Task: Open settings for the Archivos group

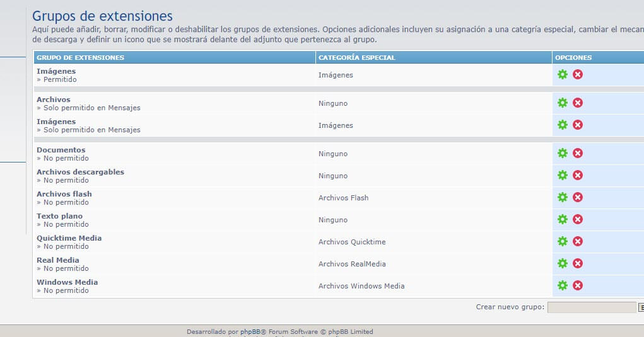Action: point(563,103)
